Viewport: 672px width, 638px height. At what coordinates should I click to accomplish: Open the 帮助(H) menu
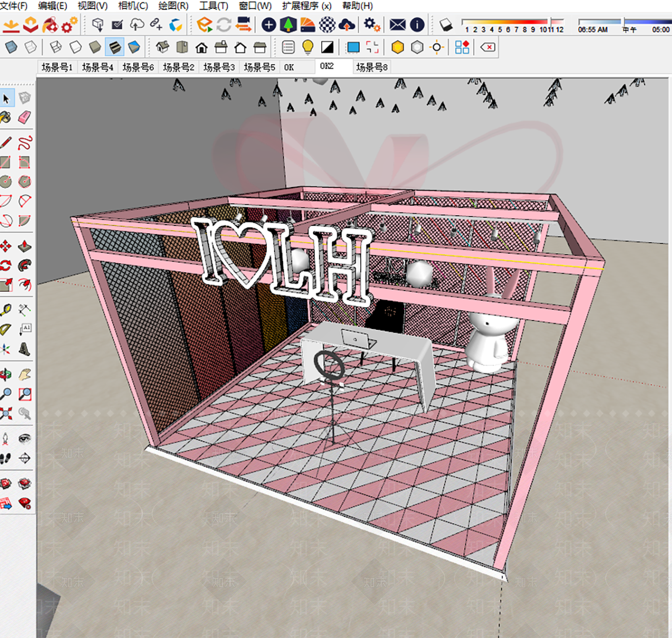357,6
